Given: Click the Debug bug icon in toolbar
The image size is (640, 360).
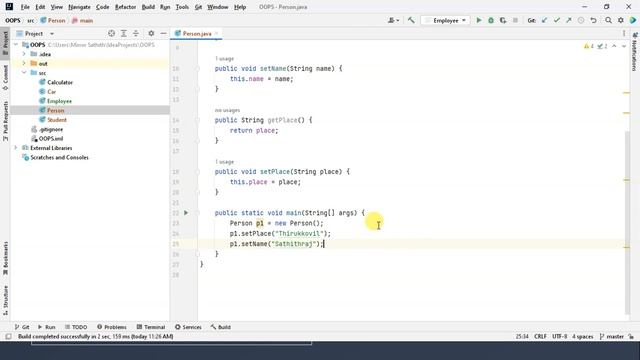Looking at the screenshot, I should (x=491, y=20).
